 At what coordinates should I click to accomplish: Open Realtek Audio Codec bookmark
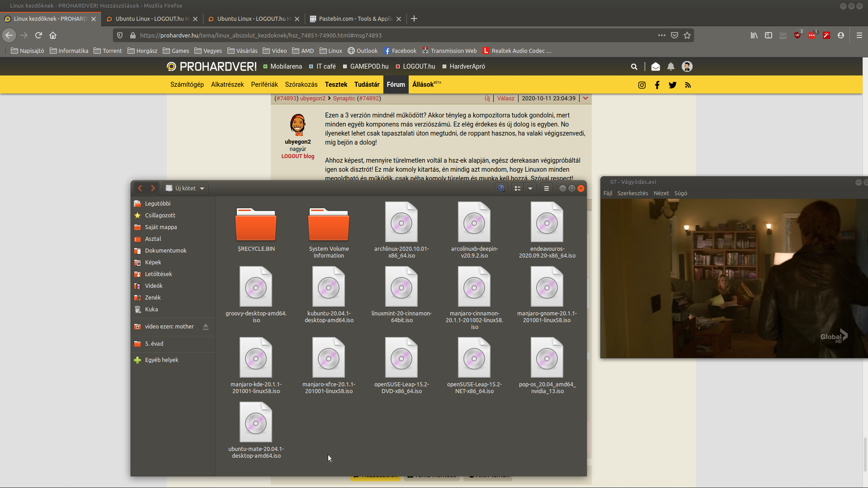(x=517, y=51)
